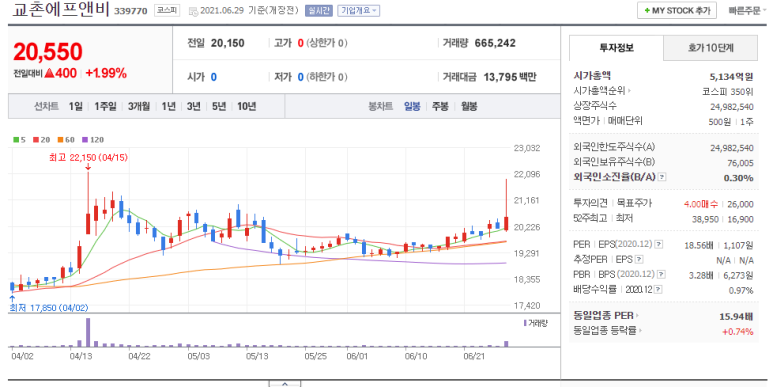
Task: Switch candle chart to 월봉
Action: (469, 106)
